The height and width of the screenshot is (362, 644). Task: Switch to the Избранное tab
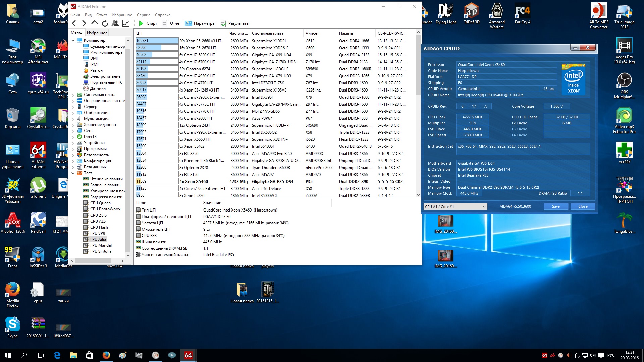(97, 33)
